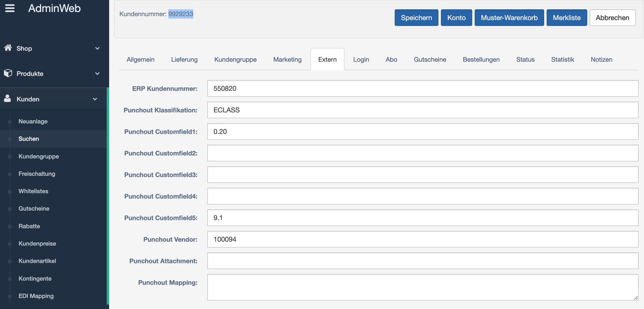
Task: Click the Produkte box icon
Action: click(8, 73)
